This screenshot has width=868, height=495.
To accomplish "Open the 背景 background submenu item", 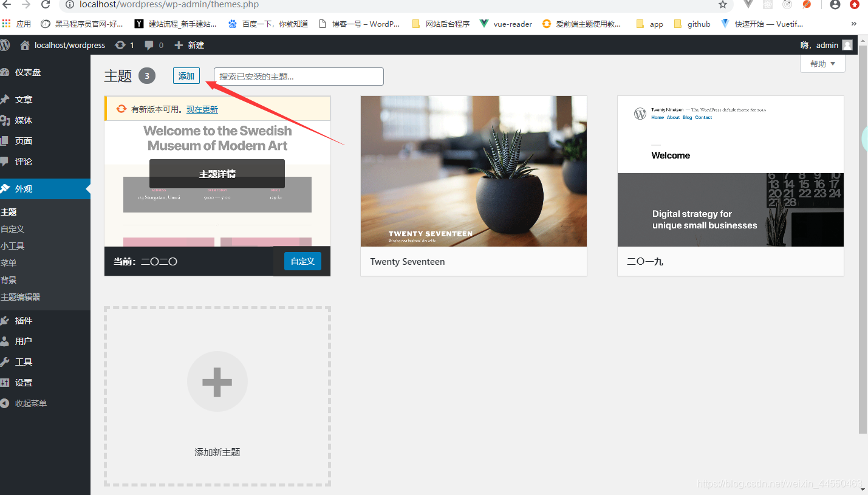I will [x=9, y=280].
